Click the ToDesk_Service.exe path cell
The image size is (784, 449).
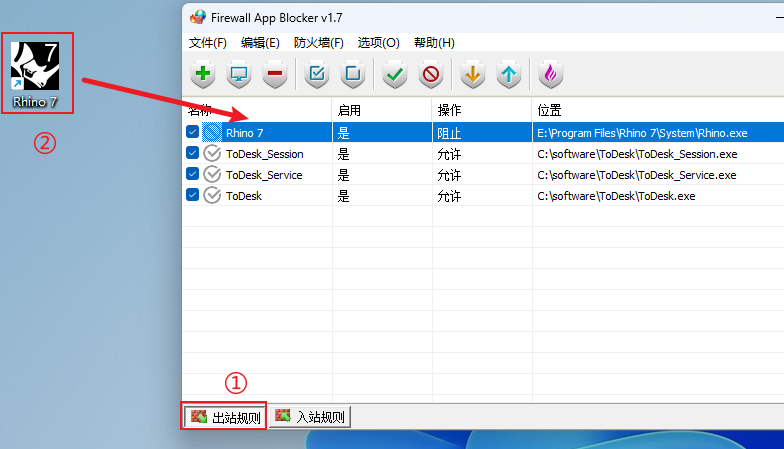(636, 175)
